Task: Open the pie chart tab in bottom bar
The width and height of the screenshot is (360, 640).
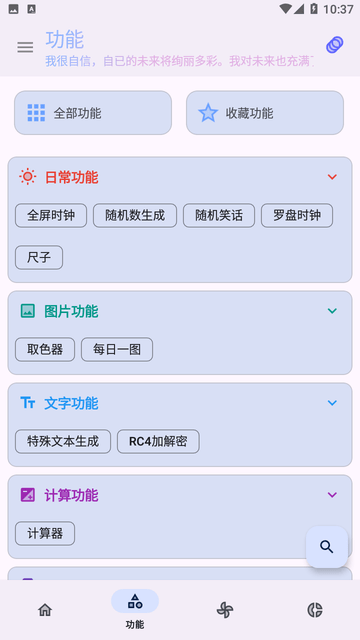Action: tap(315, 610)
